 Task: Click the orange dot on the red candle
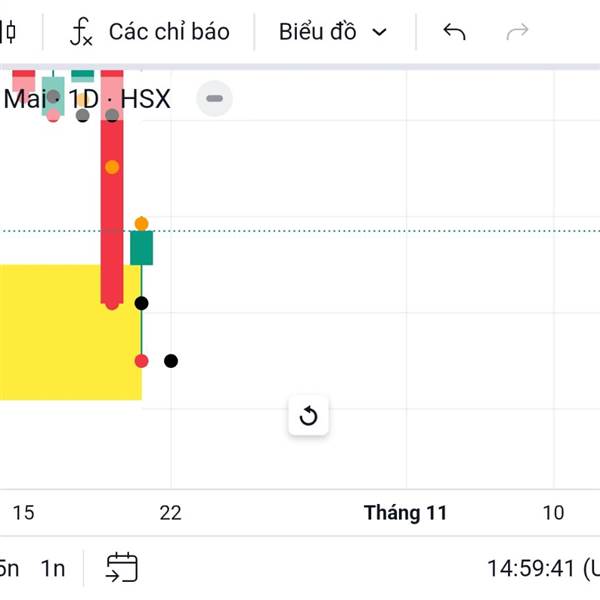coord(112,167)
